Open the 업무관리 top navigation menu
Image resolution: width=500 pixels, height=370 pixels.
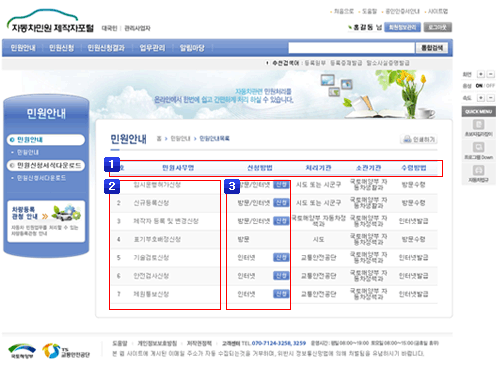click(x=152, y=48)
